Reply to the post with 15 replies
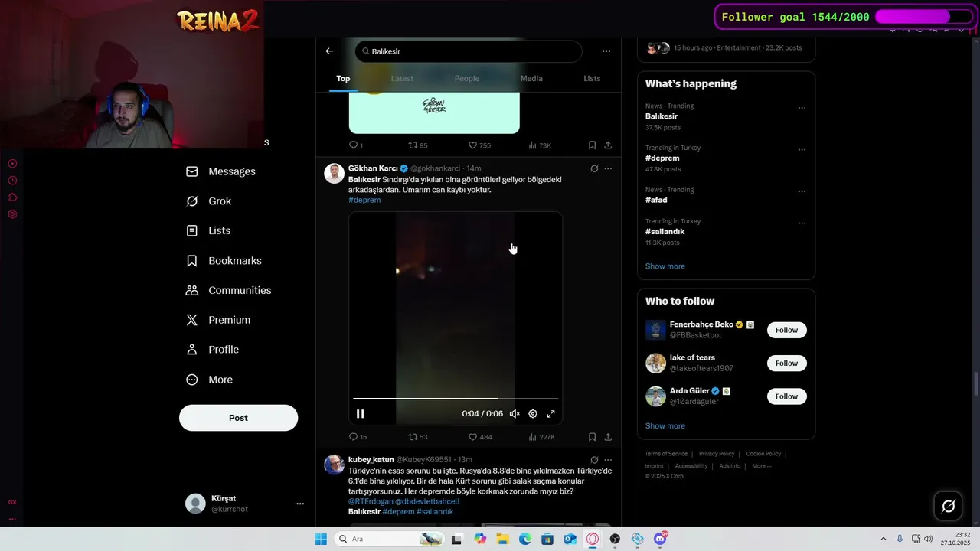 (x=358, y=437)
